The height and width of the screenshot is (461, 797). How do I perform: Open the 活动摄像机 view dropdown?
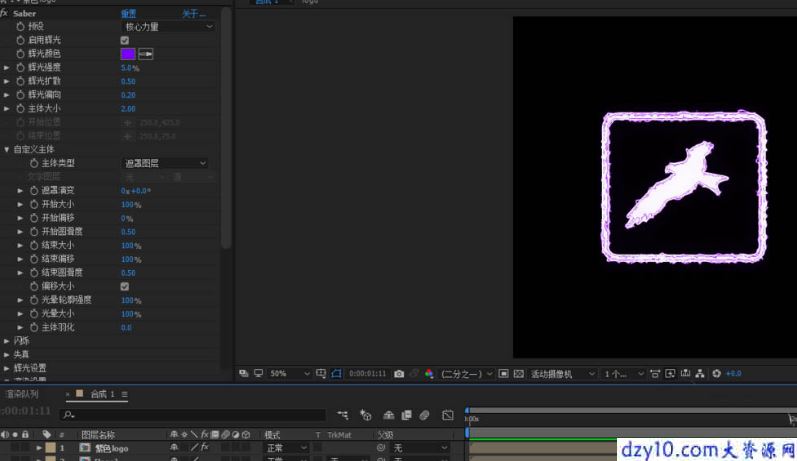coord(562,374)
